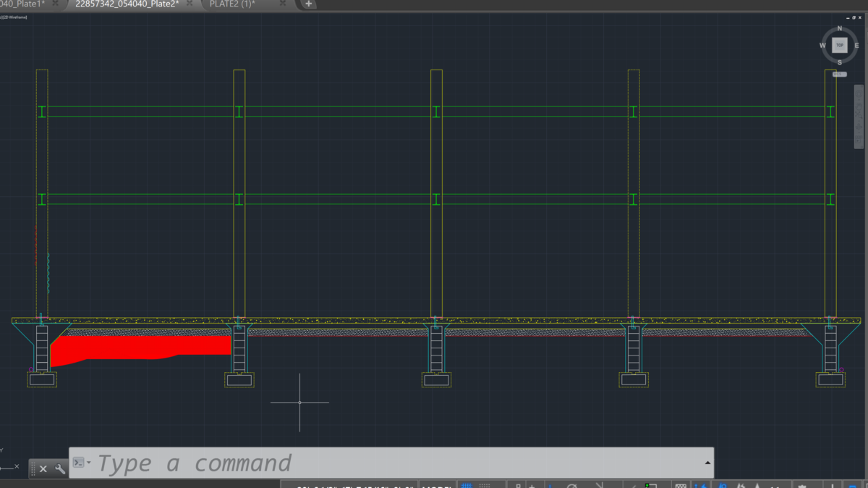Screen dimensions: 868x488
Task: Close the PLATE2 (1)* drawing tab
Action: coord(283,4)
